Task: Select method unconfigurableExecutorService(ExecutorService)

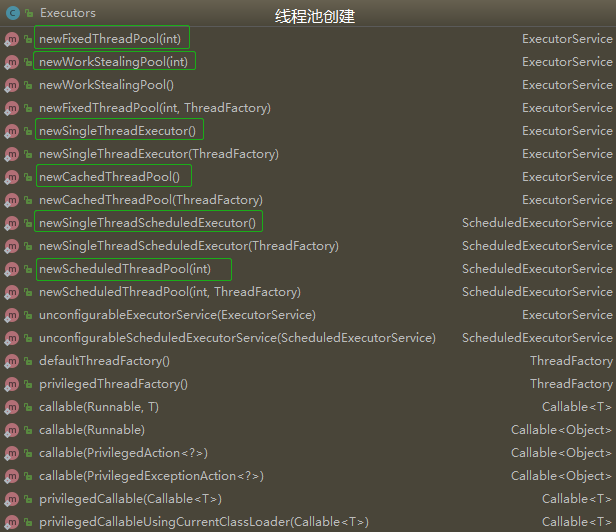Action: (x=178, y=315)
